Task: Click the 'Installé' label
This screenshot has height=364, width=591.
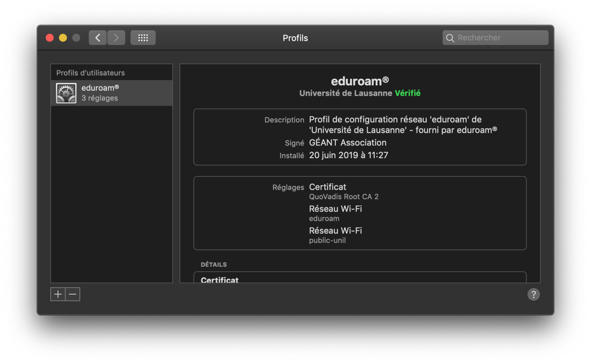Action: [292, 156]
